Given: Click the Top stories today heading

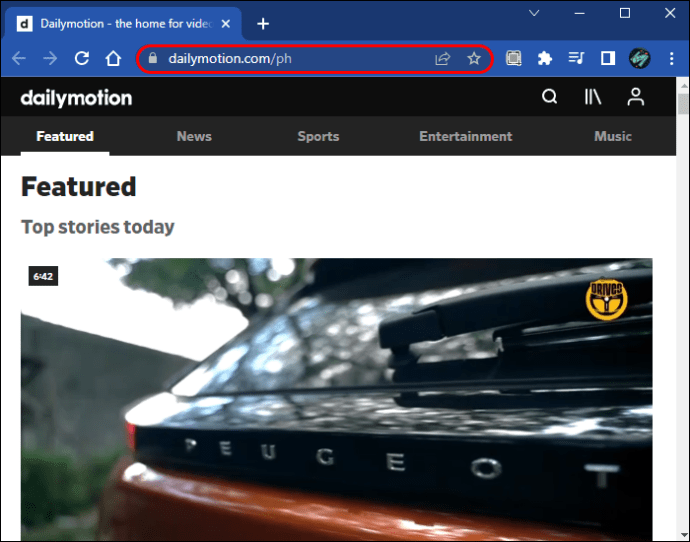Looking at the screenshot, I should (98, 227).
